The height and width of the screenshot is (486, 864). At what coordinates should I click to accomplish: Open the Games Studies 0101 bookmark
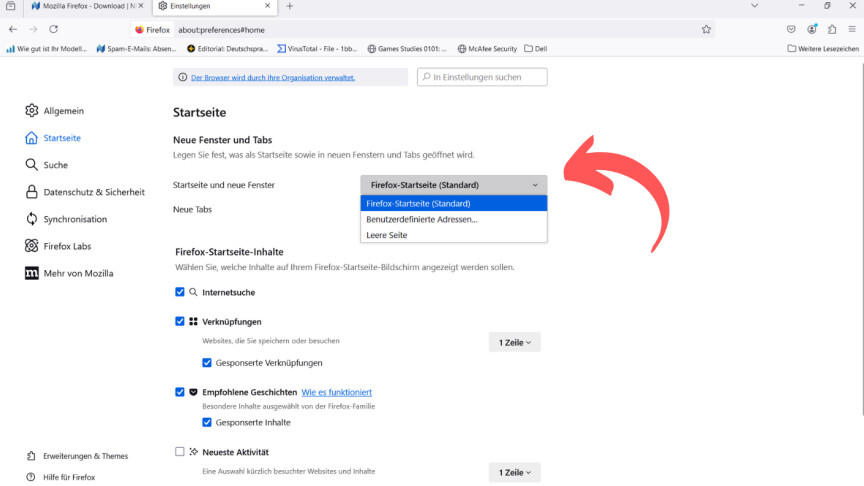click(x=407, y=48)
